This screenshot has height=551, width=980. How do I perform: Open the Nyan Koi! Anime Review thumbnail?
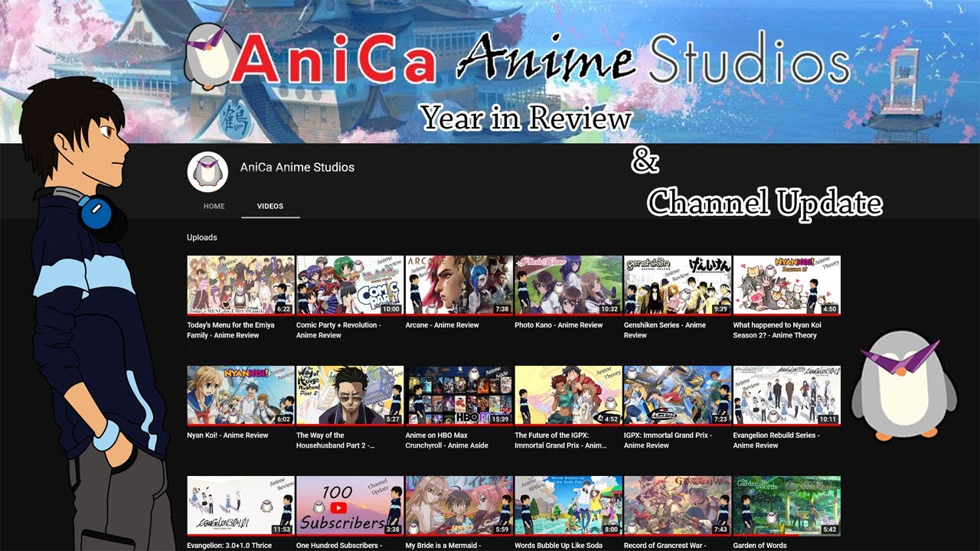(240, 396)
